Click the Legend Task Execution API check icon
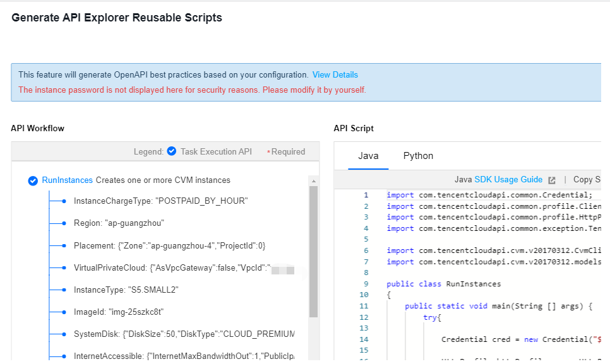The image size is (610, 364). [x=171, y=151]
